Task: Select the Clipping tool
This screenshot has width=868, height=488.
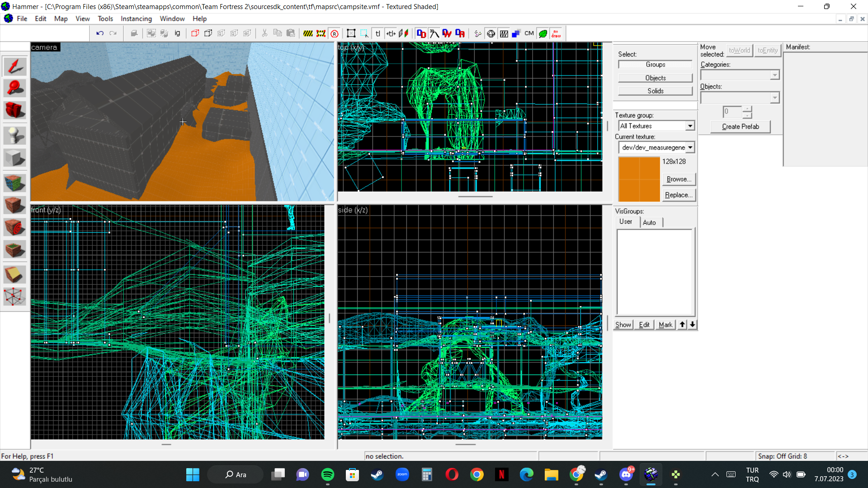Action: (x=14, y=275)
